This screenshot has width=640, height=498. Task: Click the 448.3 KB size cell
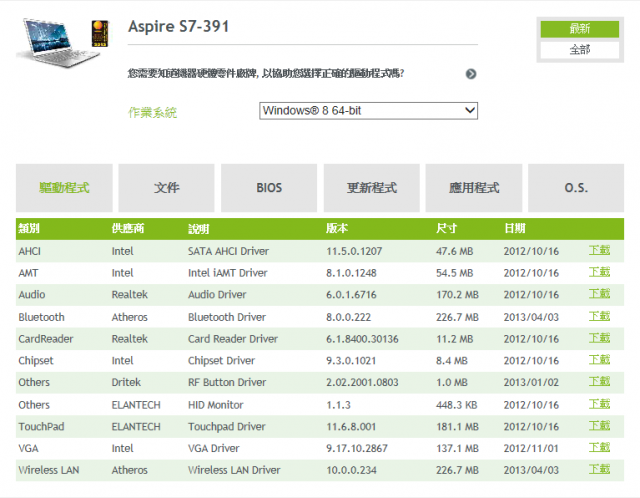(x=456, y=405)
